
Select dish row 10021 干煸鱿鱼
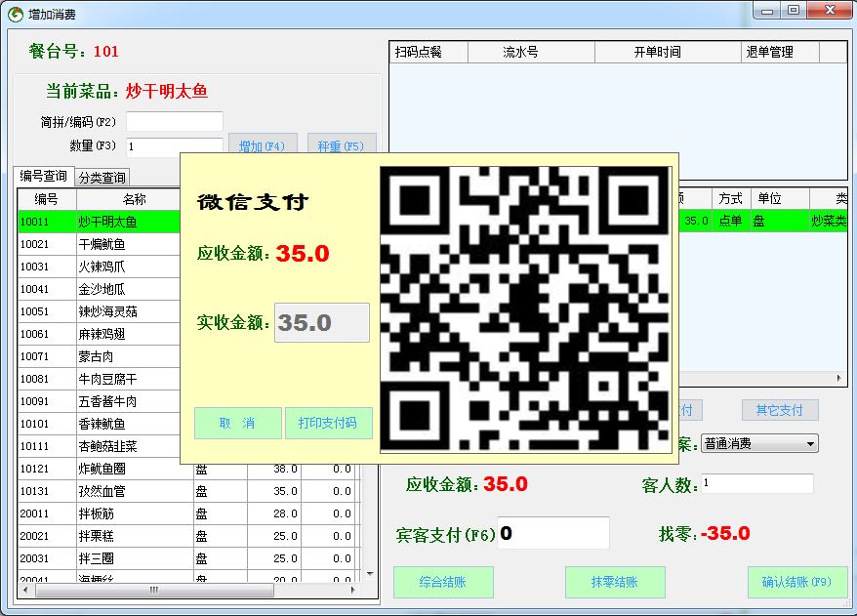tap(100, 244)
